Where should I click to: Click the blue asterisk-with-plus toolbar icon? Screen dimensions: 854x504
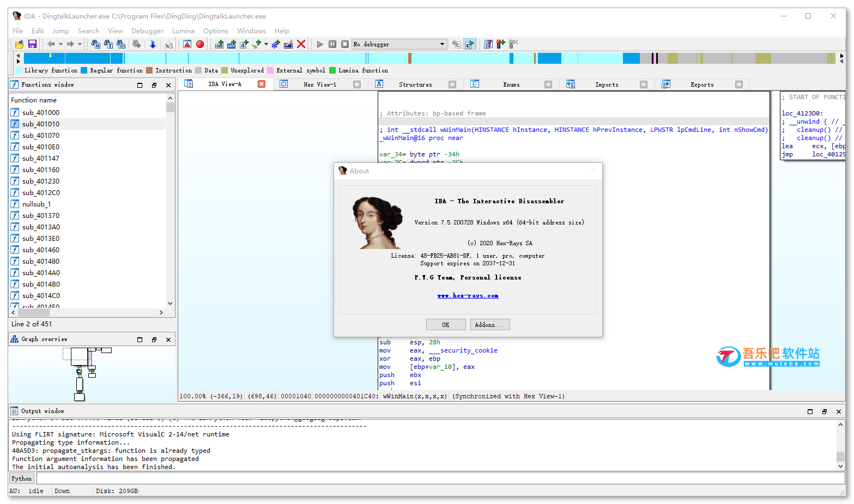coord(276,44)
